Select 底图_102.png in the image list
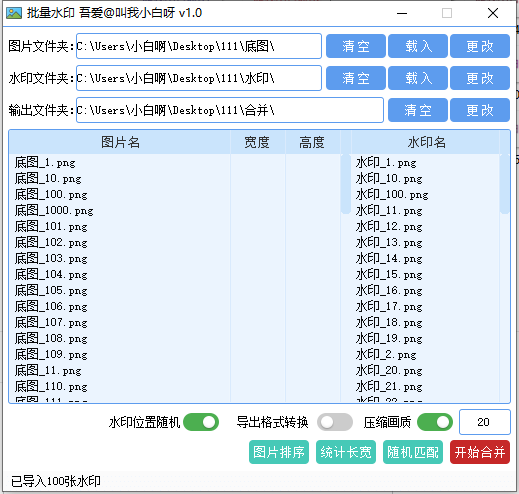519x494 pixels. click(x=120, y=243)
